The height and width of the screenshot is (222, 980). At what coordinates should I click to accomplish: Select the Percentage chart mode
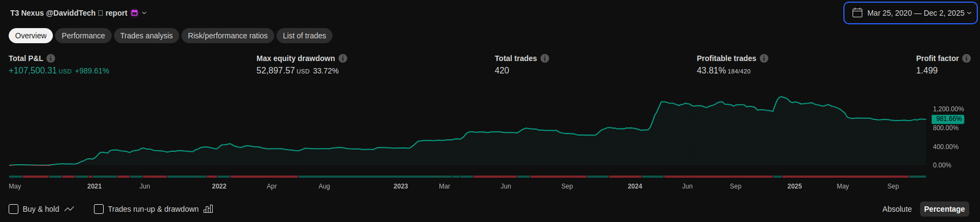point(944,209)
